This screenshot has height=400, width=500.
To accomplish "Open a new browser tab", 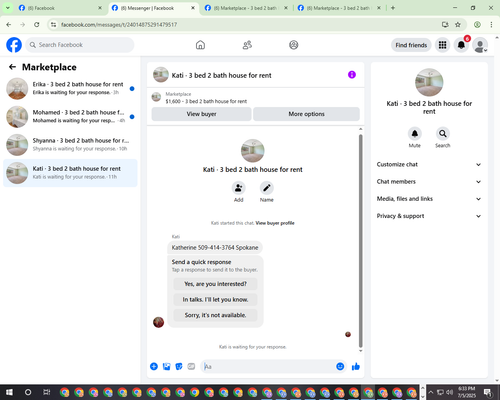I will pyautogui.click(x=393, y=8).
